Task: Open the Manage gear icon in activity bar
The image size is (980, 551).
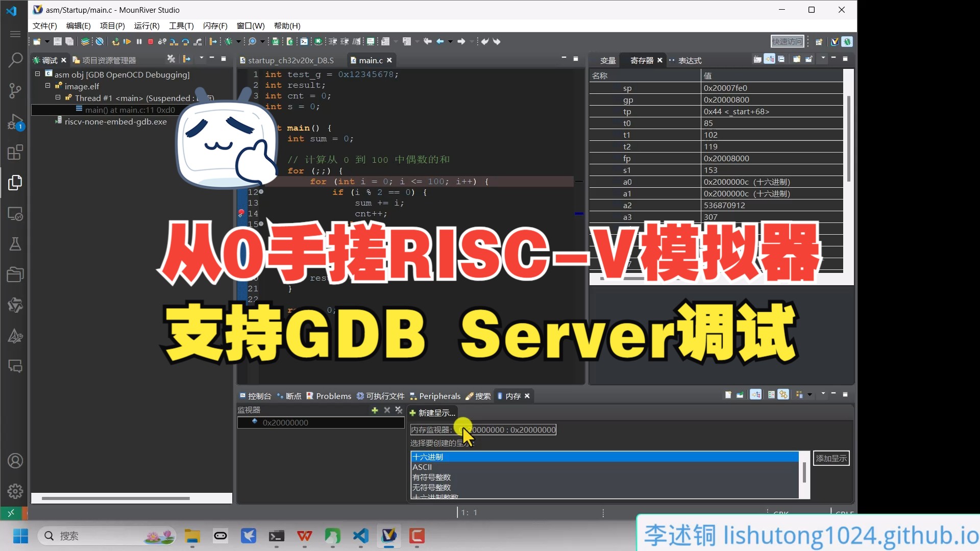Action: [x=15, y=491]
